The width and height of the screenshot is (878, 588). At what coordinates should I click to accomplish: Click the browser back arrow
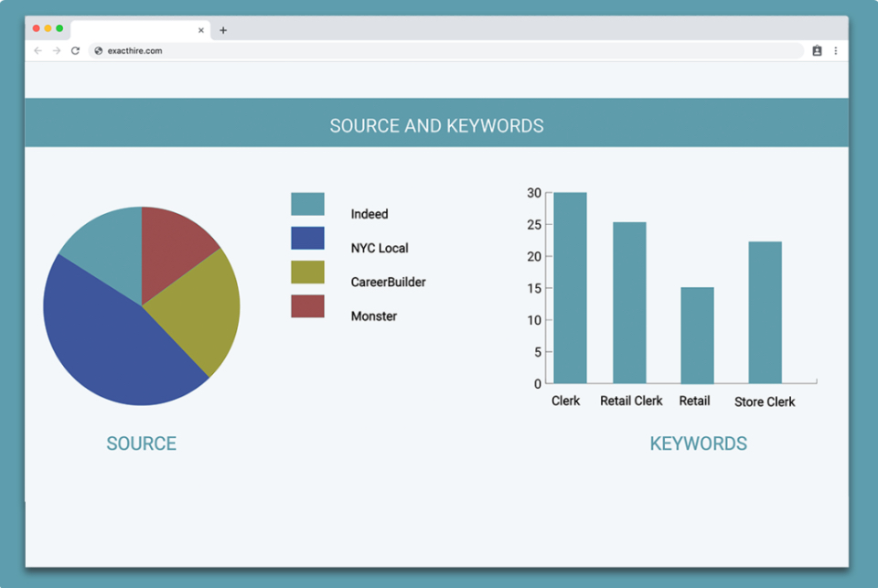click(x=38, y=50)
